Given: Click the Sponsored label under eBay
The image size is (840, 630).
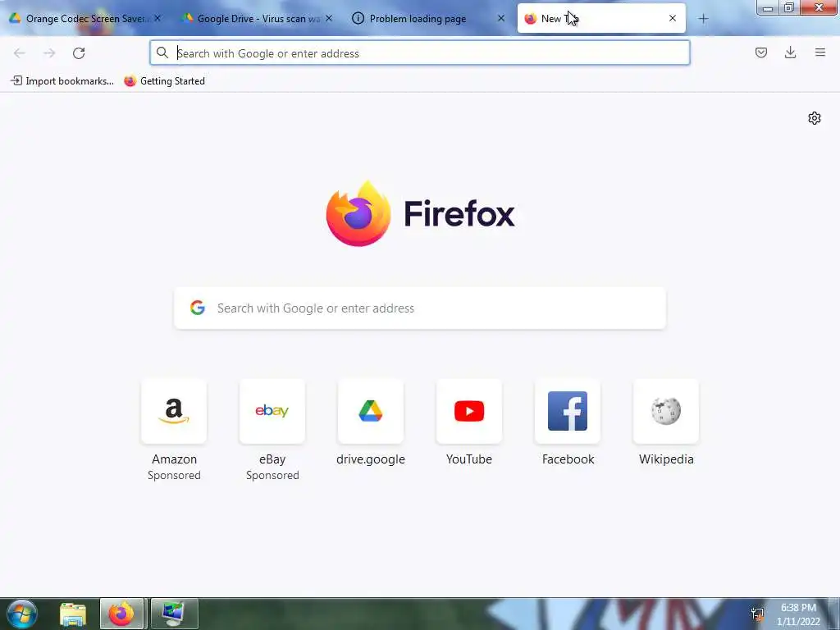Looking at the screenshot, I should 272,475.
